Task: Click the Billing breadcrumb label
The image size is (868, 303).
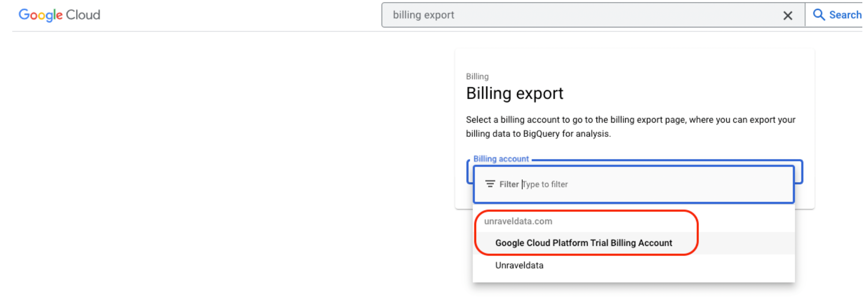Action: (x=477, y=76)
